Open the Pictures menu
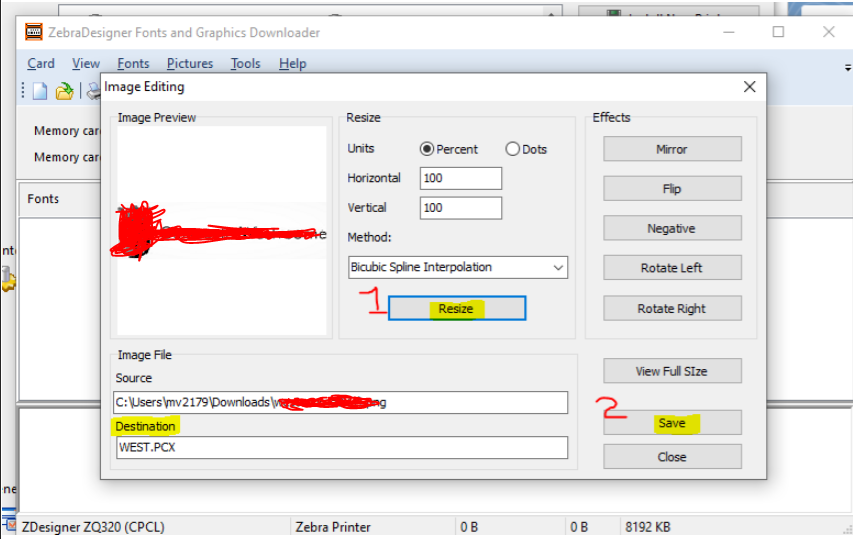Image resolution: width=853 pixels, height=539 pixels. (x=190, y=63)
